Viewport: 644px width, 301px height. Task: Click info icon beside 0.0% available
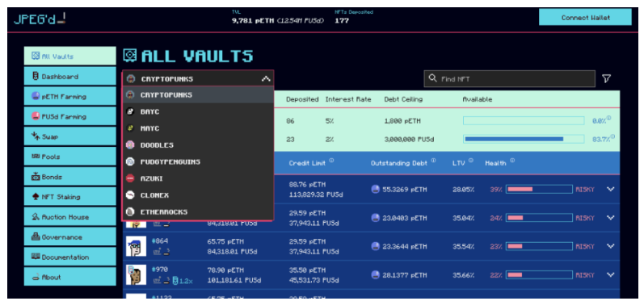pyautogui.click(x=608, y=118)
